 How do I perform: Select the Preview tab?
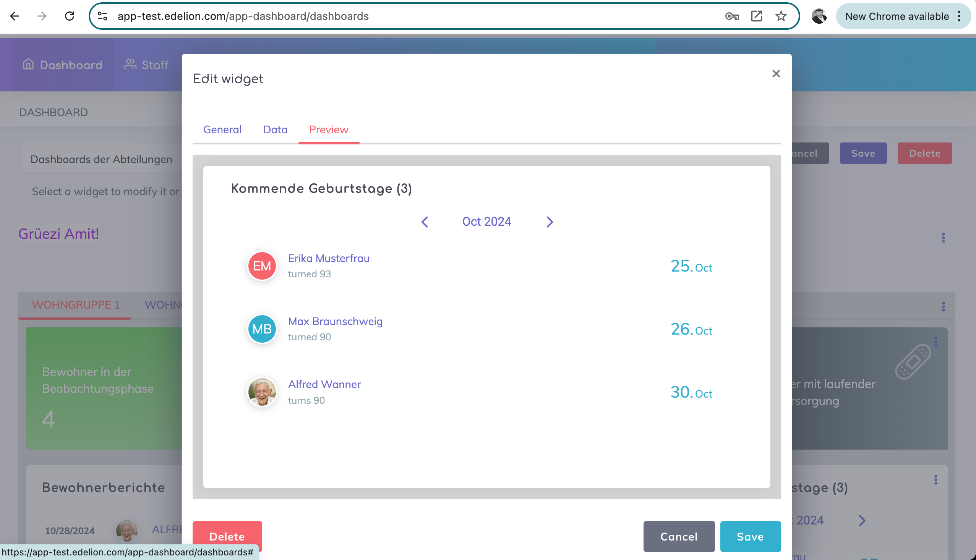click(329, 129)
